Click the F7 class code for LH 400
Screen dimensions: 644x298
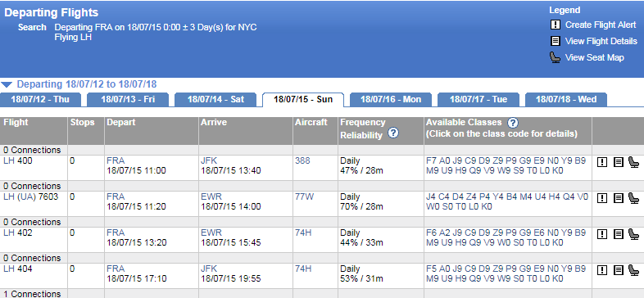point(431,161)
